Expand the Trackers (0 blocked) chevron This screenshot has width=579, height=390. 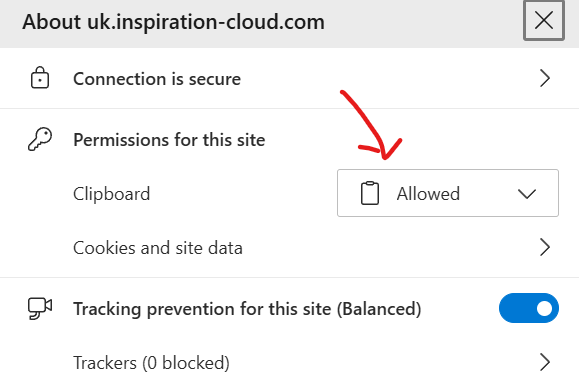(x=545, y=362)
